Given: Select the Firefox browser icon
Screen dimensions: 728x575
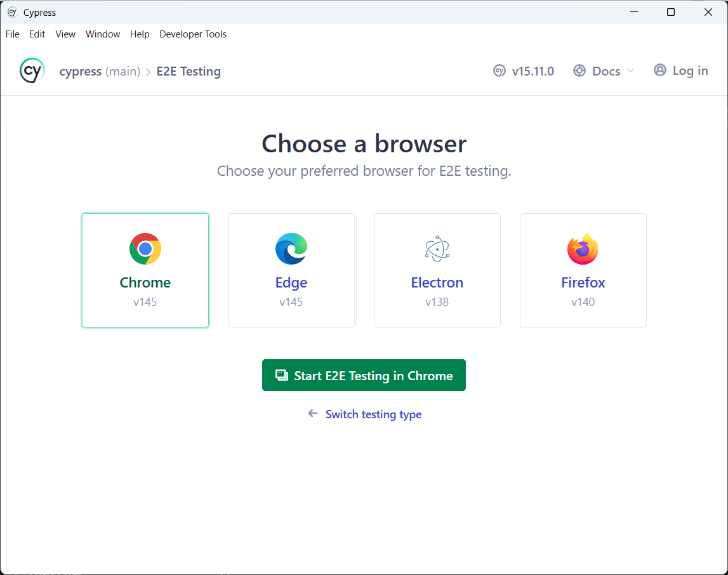Looking at the screenshot, I should tap(583, 249).
